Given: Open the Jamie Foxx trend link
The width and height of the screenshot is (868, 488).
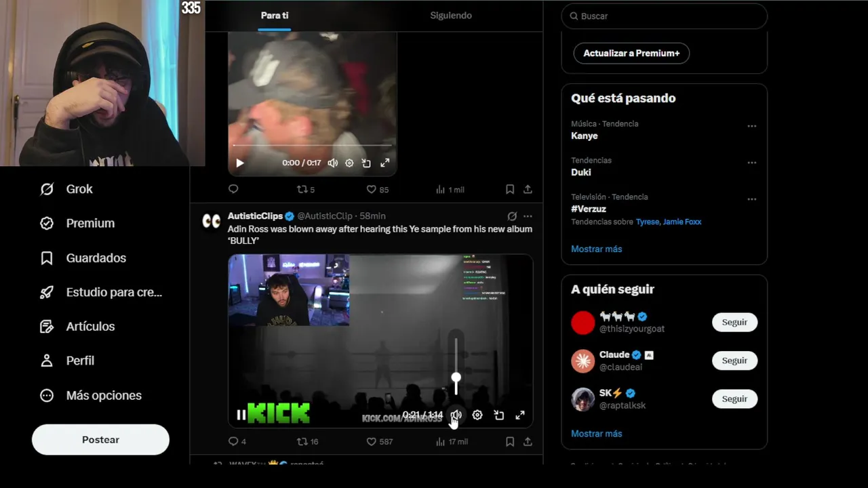Looking at the screenshot, I should pos(682,222).
